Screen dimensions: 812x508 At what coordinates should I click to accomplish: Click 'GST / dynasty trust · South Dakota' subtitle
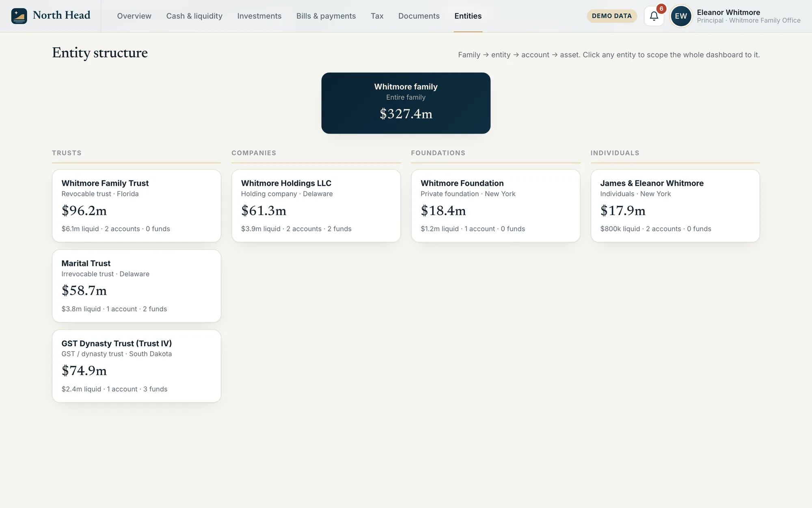tap(117, 354)
